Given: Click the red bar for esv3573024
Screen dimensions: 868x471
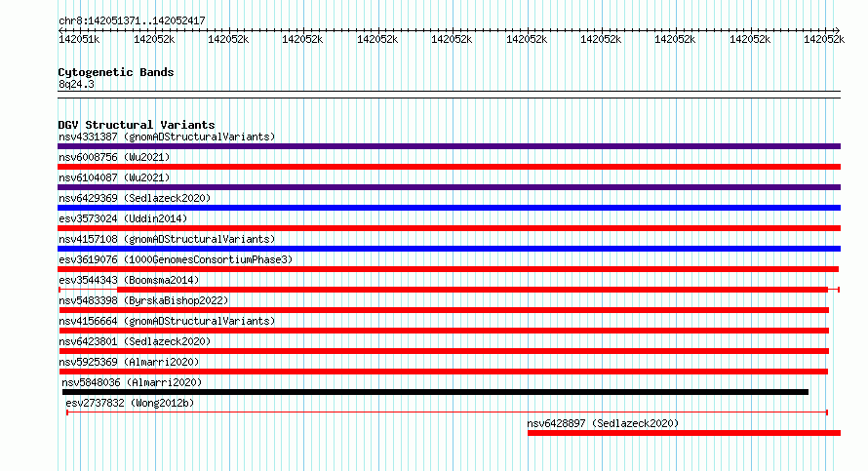Looking at the screenshot, I should pos(449,228).
